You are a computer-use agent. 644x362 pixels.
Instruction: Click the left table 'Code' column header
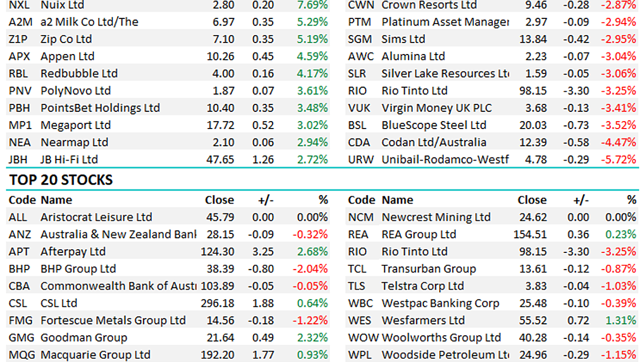click(23, 200)
